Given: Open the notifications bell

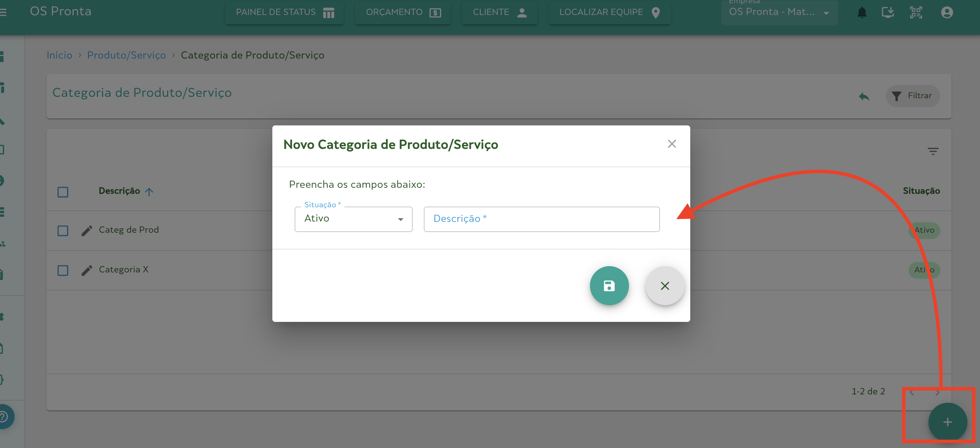Looking at the screenshot, I should [862, 13].
